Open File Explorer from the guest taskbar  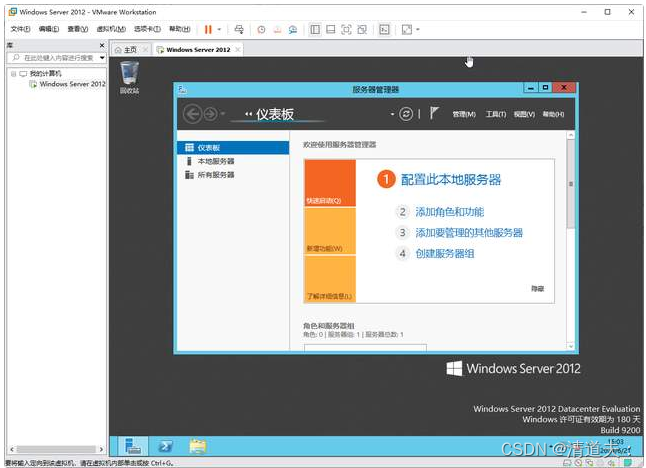click(x=198, y=446)
